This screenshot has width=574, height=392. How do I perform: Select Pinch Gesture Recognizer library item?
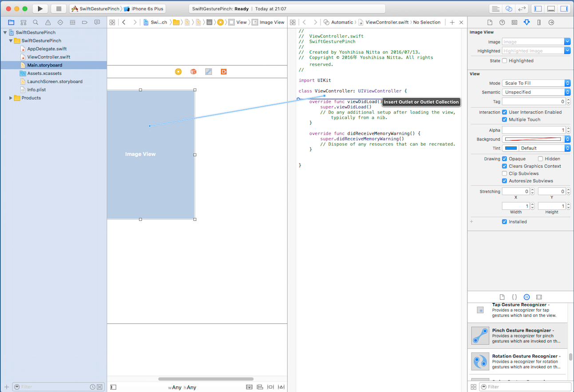(x=517, y=336)
